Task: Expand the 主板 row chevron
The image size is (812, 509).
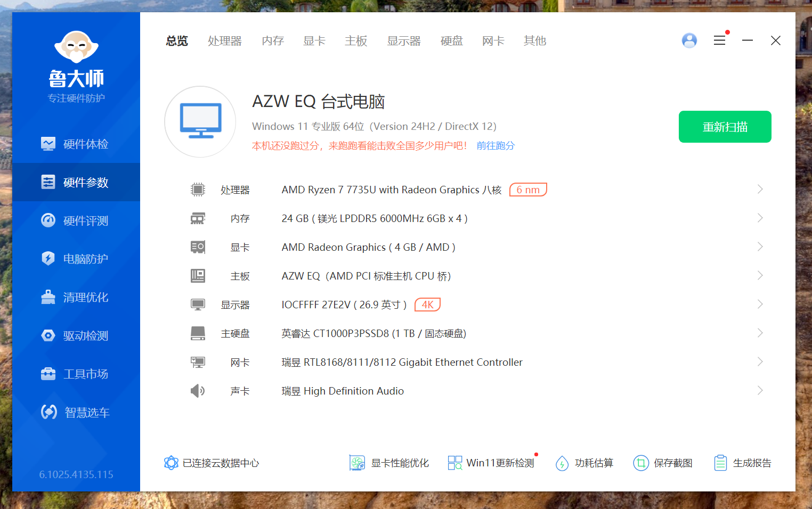Action: [760, 276]
